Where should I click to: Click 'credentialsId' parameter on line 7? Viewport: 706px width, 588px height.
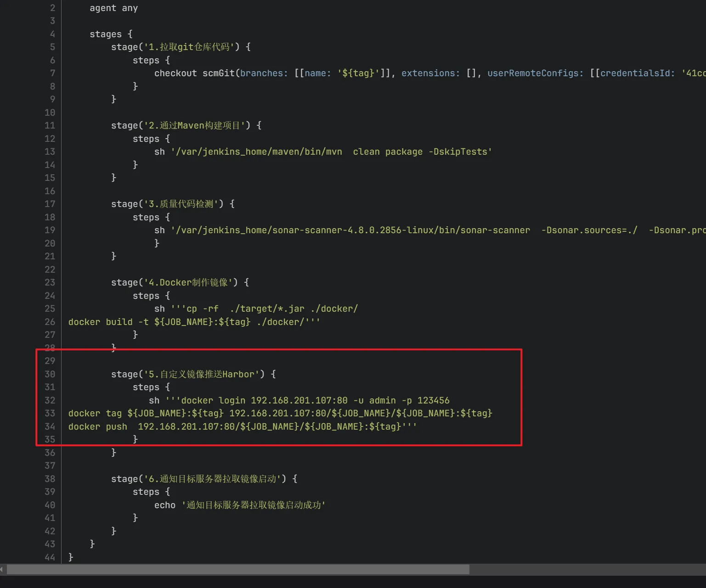tap(637, 73)
